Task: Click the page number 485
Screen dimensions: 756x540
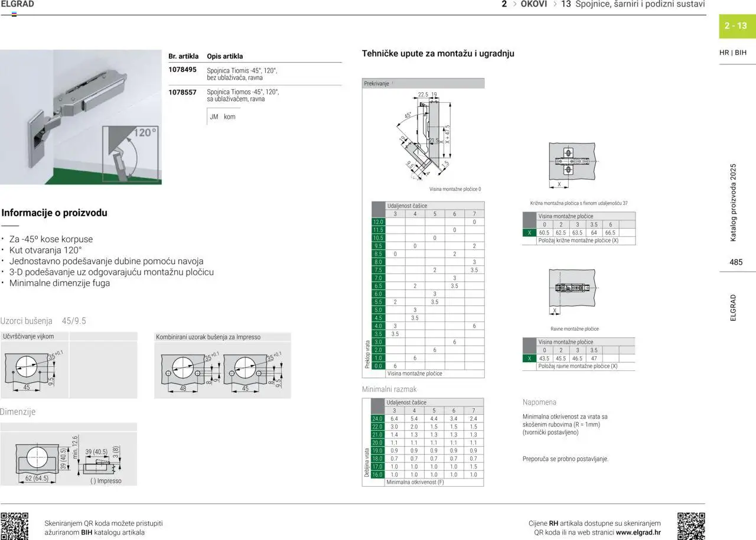Action: coord(736,262)
